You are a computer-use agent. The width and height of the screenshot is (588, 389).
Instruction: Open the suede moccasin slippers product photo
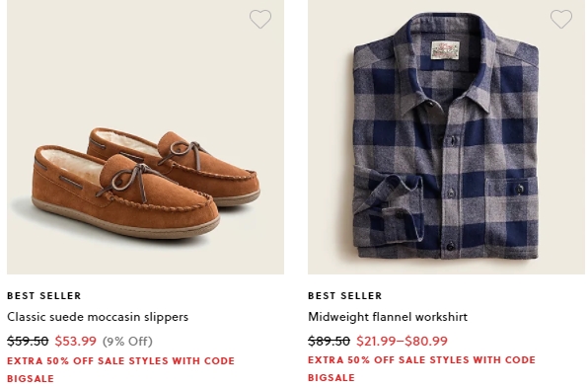(x=145, y=137)
